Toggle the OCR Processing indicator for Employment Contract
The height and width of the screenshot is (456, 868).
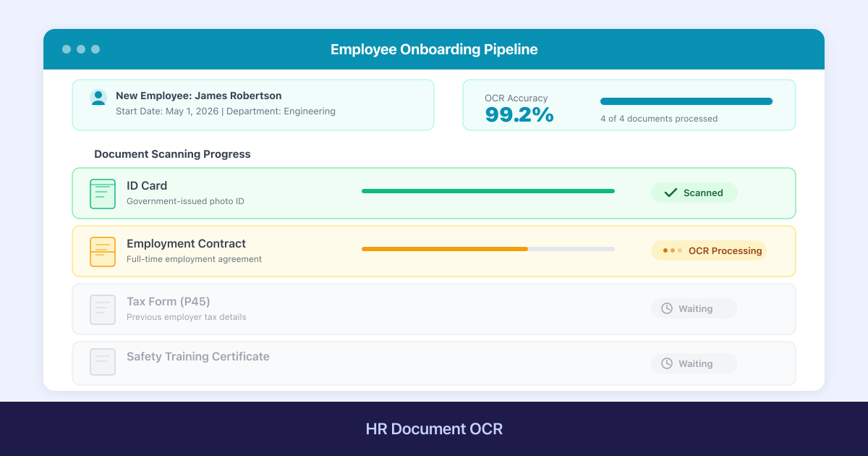pyautogui.click(x=708, y=250)
